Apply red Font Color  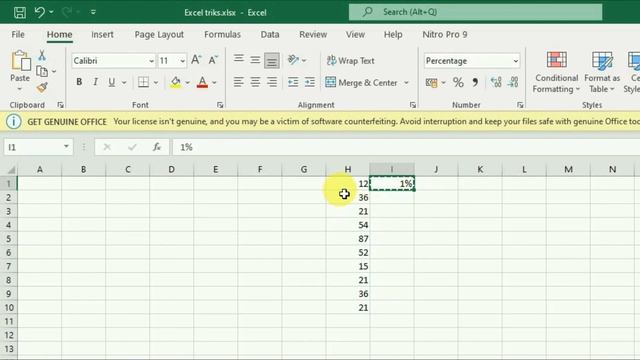click(x=202, y=82)
